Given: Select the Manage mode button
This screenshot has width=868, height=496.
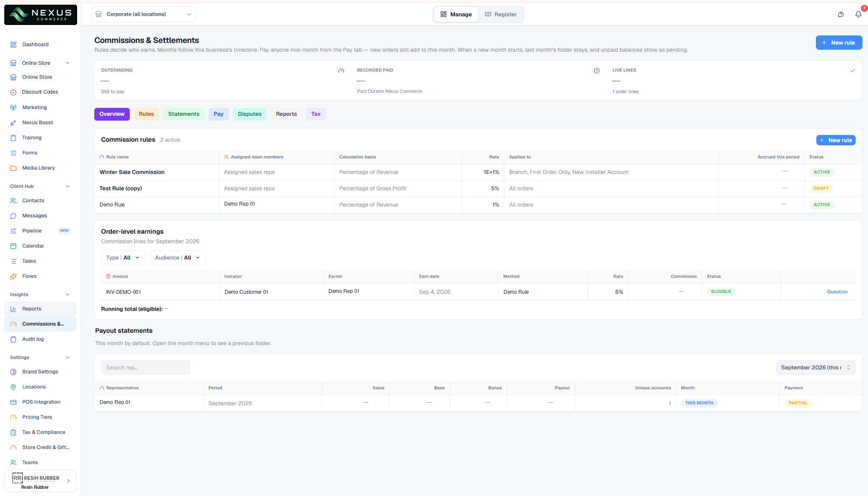Looking at the screenshot, I should (x=456, y=14).
